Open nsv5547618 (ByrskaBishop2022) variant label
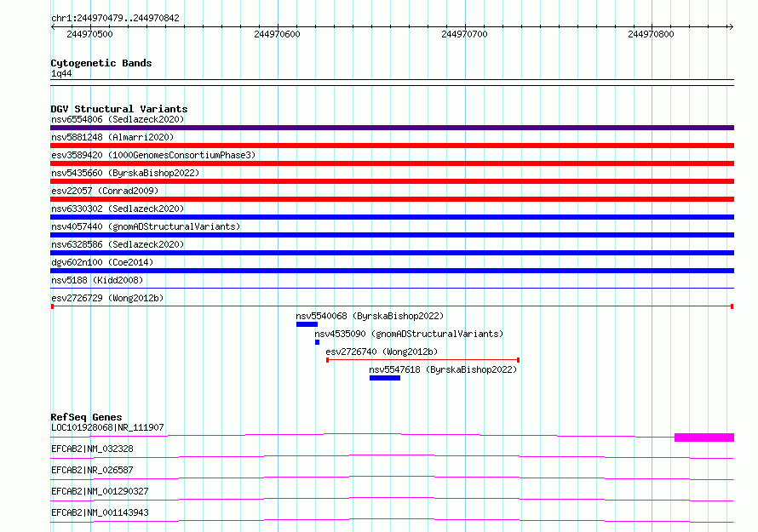The image size is (758, 532). (443, 369)
